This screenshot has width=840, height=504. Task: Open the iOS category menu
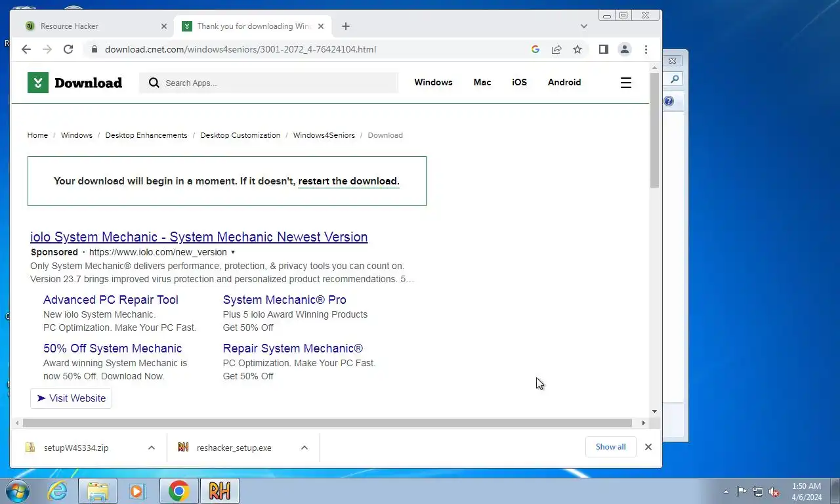click(x=520, y=82)
